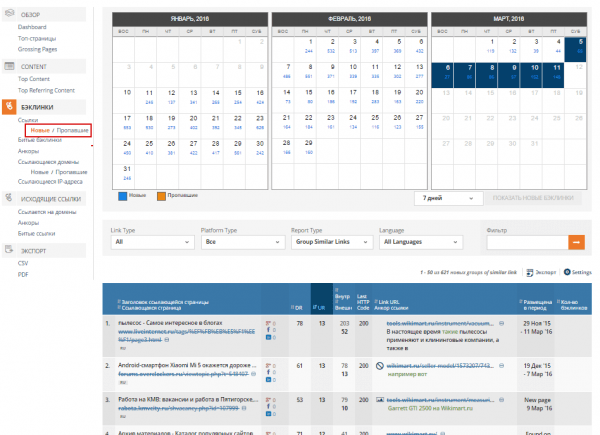The width and height of the screenshot is (600, 435).
Task: Click the Overview (ОБЗОР) sidebar icon
Action: [x=9, y=14]
